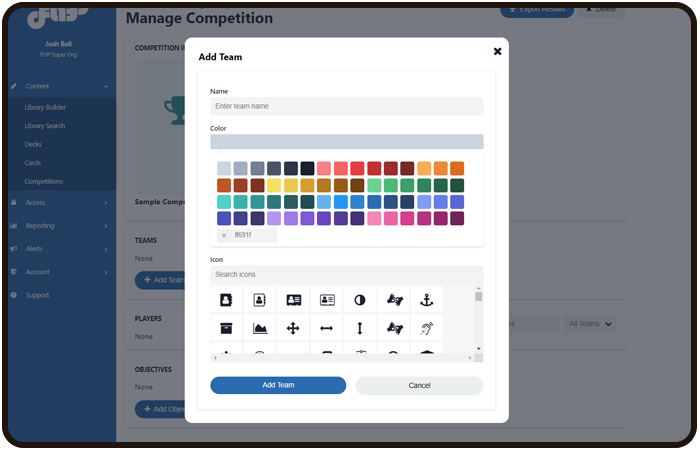
Task: Pick the lightest gray color swatch
Action: 224,168
